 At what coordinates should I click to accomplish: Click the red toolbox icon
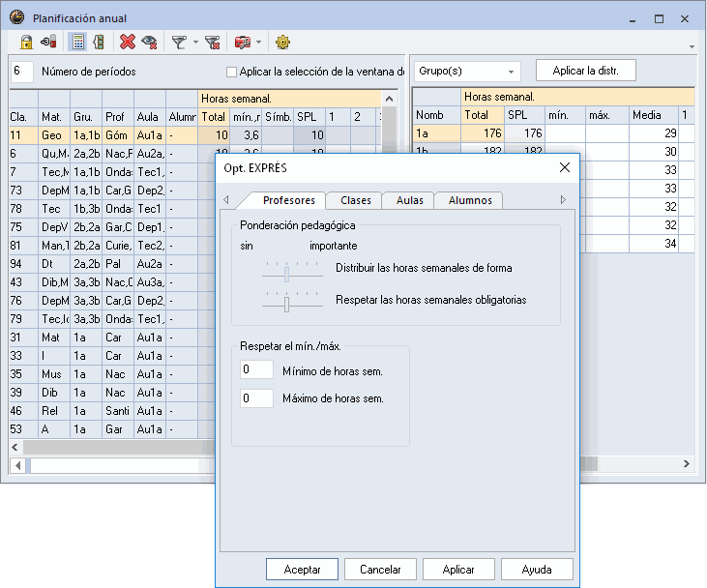pyautogui.click(x=243, y=43)
